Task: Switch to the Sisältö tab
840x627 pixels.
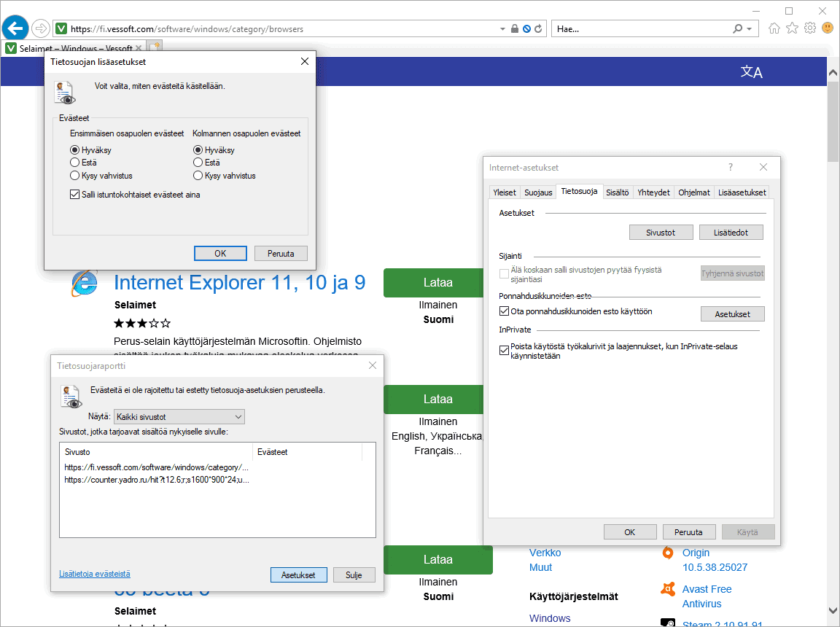Action: 617,192
